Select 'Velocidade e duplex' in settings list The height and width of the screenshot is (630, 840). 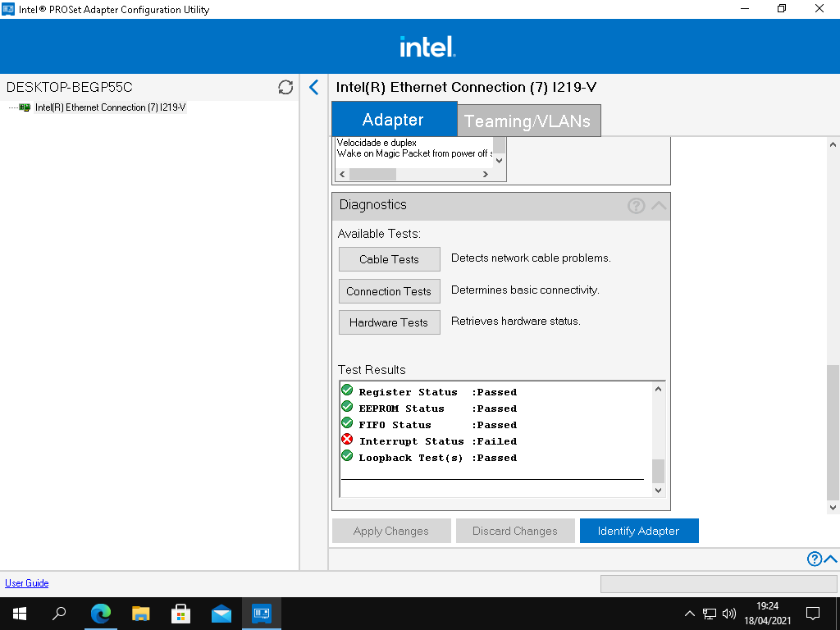pyautogui.click(x=377, y=143)
